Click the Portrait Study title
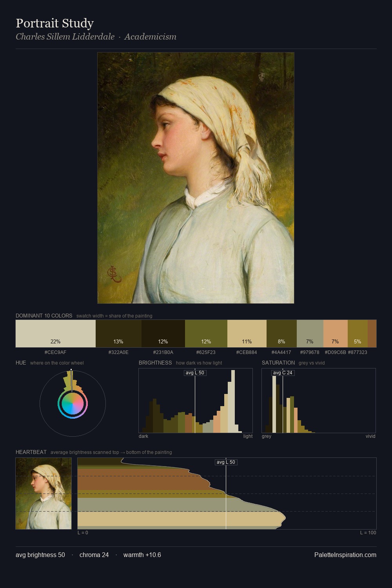This screenshot has height=588, width=392. 54,24
